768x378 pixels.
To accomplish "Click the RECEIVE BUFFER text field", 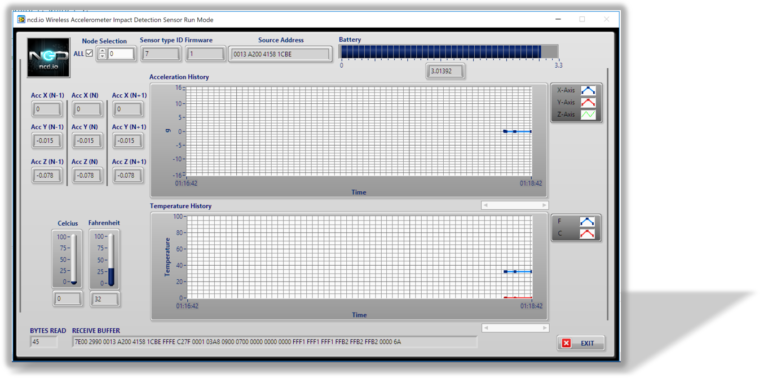I will point(275,342).
